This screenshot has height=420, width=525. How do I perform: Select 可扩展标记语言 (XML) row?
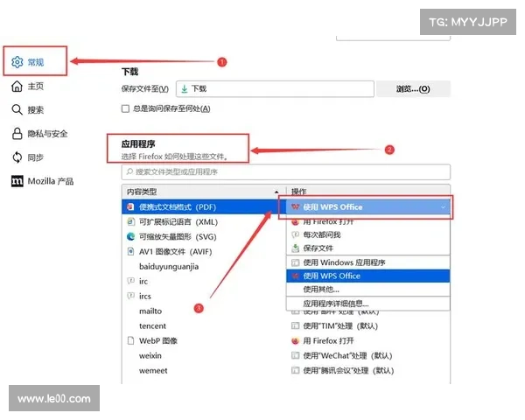tap(204, 221)
